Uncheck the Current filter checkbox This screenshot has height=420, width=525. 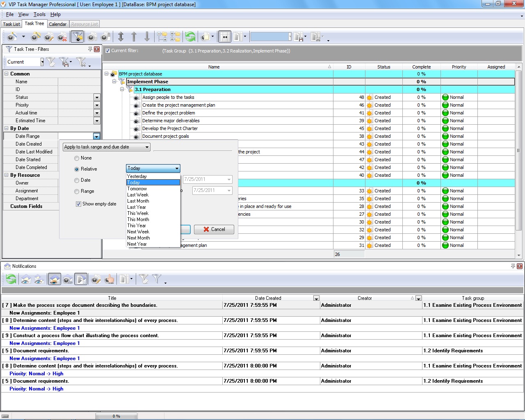point(107,51)
